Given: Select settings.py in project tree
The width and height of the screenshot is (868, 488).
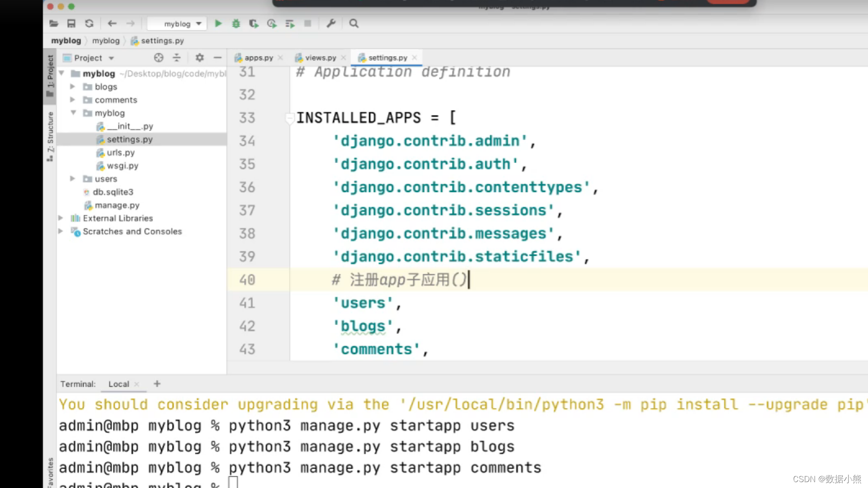Looking at the screenshot, I should [x=142, y=139].
